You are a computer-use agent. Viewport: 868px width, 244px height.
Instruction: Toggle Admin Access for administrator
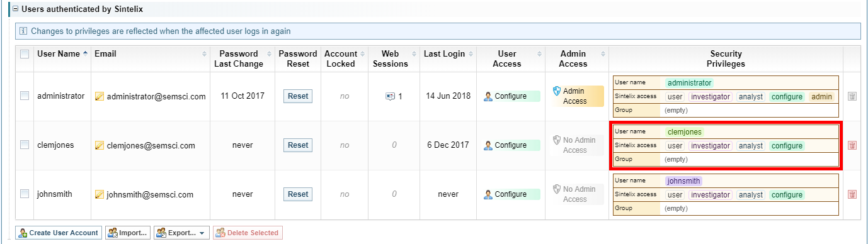pos(577,96)
